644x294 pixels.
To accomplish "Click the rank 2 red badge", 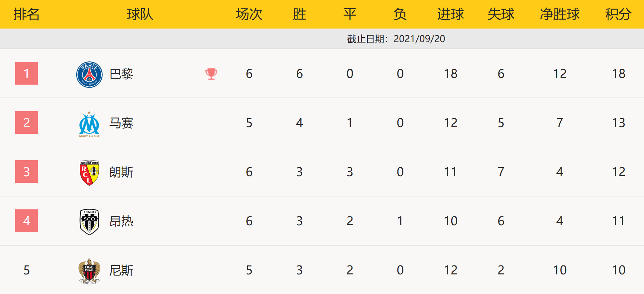I will 27,122.
